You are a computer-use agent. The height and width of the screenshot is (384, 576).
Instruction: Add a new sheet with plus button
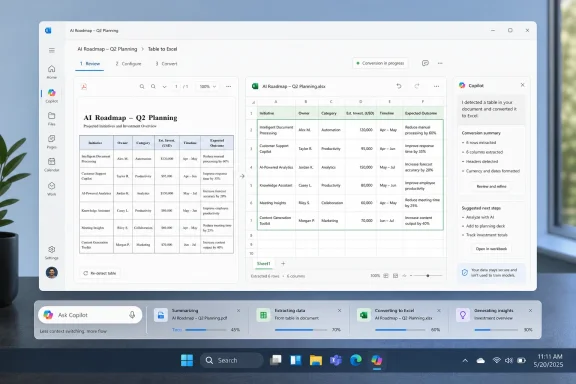click(x=283, y=263)
